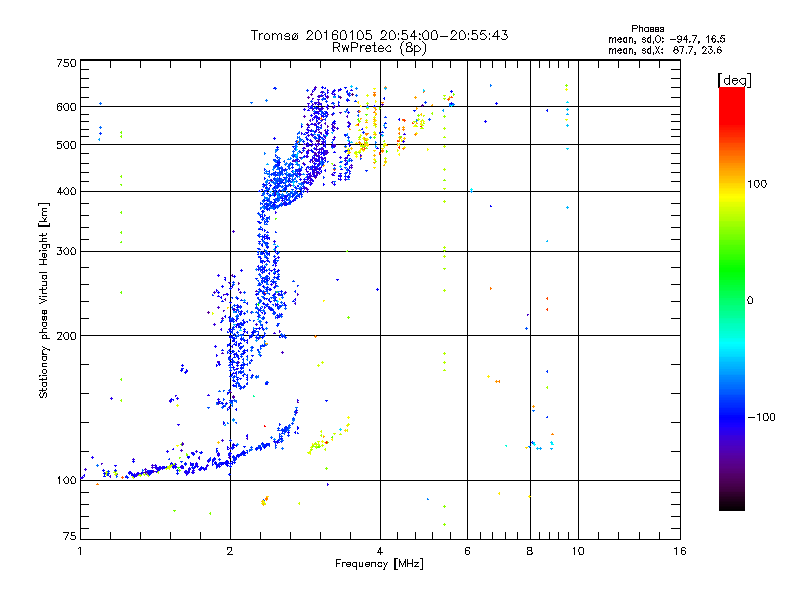The image size is (800, 600).
Task: Select the 'mean, sd,X: 87.7, 23.6' line
Action: (665, 51)
